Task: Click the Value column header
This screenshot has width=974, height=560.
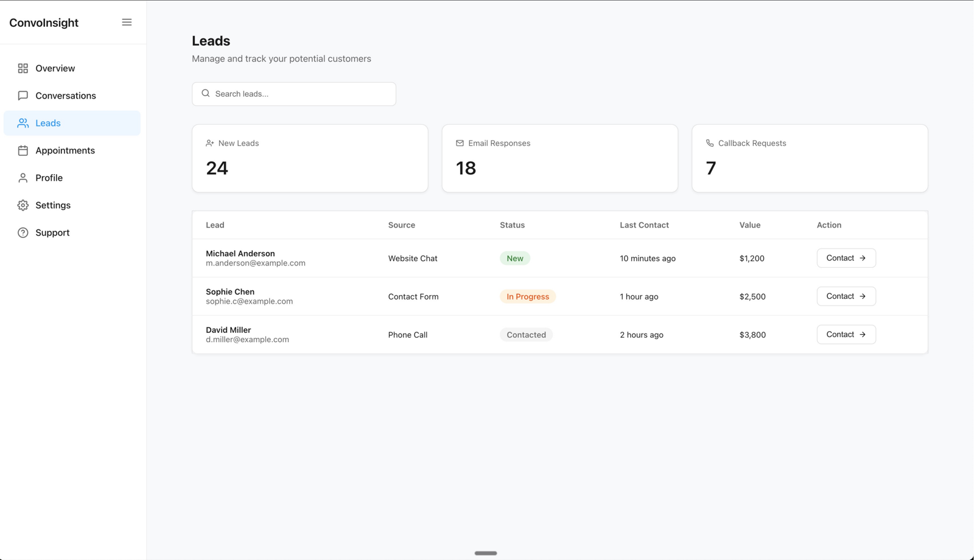Action: coord(750,225)
